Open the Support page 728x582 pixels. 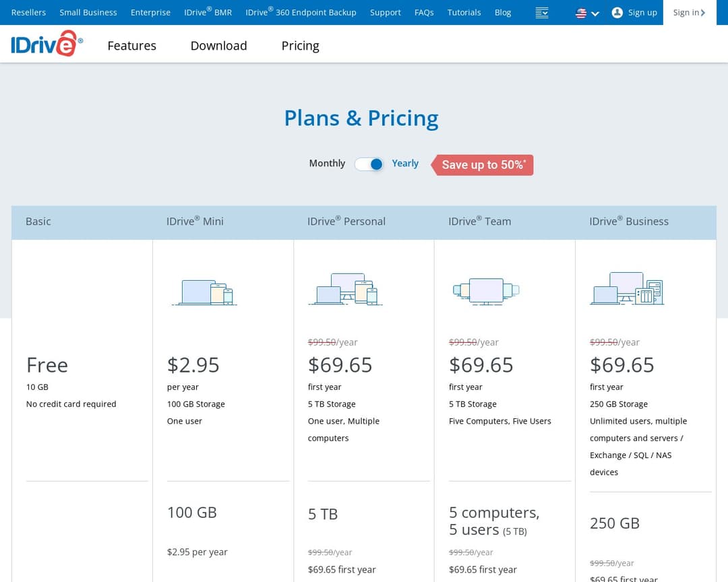[386, 13]
